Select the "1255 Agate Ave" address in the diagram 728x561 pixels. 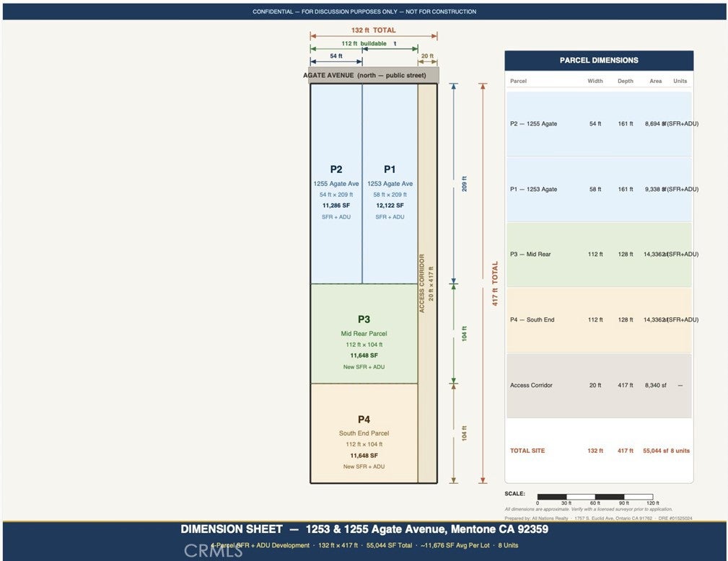[x=336, y=184]
